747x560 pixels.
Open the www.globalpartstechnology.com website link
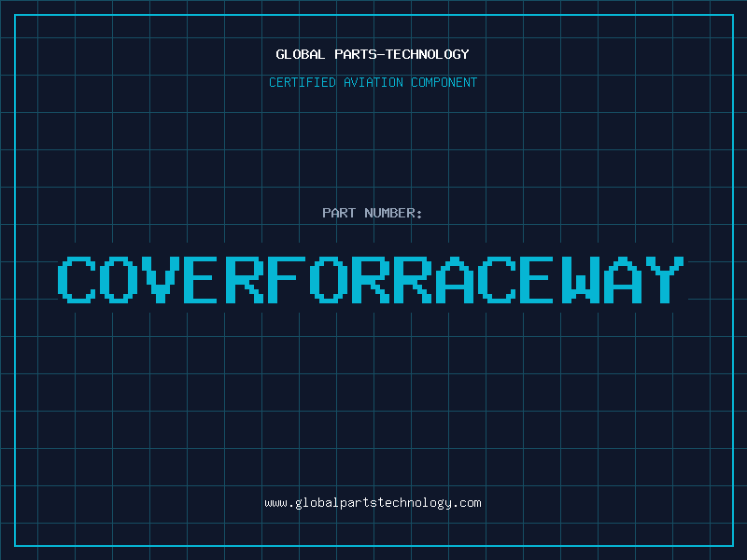(373, 502)
